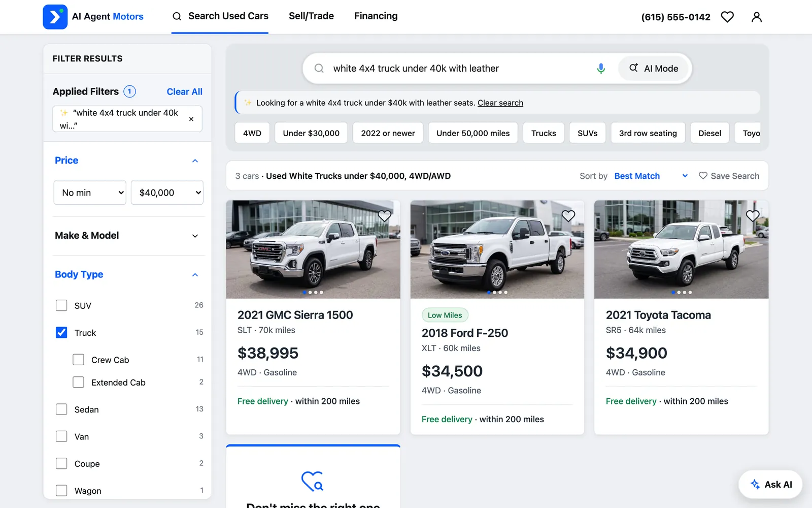Open the 2018 Ford F-250 title

coord(465,333)
